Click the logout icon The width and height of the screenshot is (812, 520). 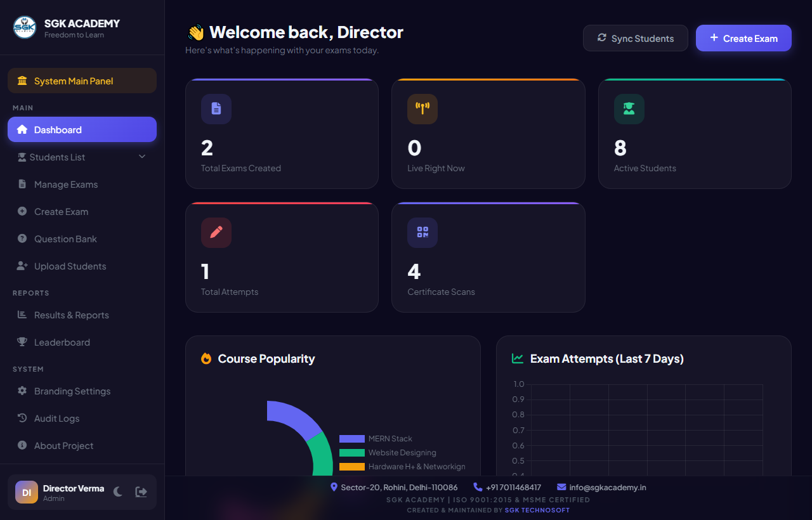pos(141,491)
